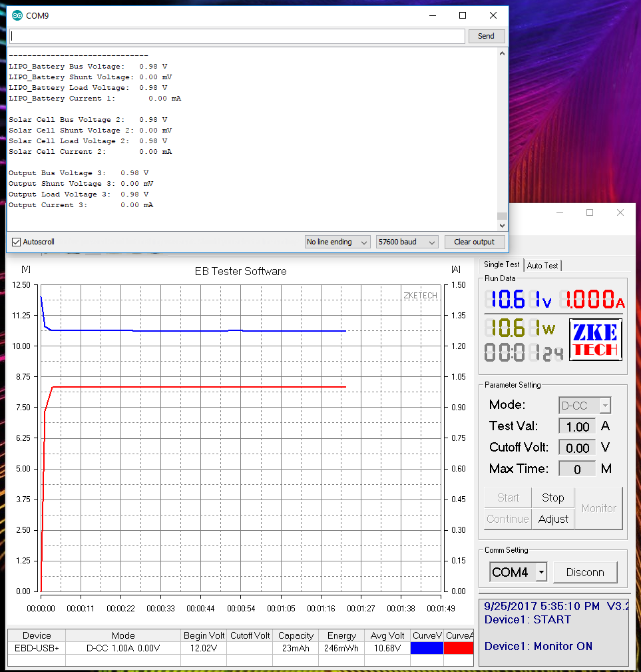641x672 pixels.
Task: Toggle the Autoscroll checkbox
Action: (x=16, y=242)
